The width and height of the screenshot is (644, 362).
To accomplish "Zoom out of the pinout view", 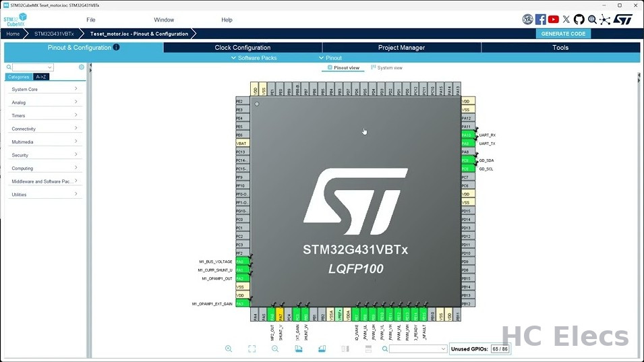I will pyautogui.click(x=275, y=349).
